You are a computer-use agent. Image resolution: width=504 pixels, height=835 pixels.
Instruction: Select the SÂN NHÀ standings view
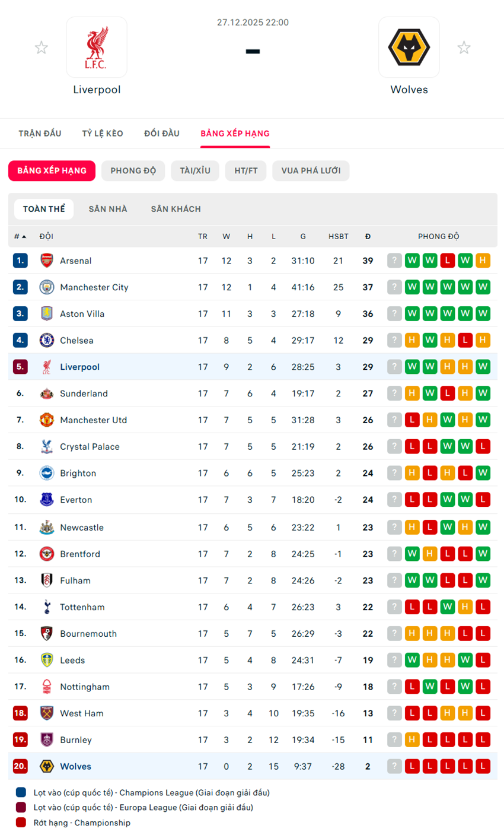click(x=108, y=209)
